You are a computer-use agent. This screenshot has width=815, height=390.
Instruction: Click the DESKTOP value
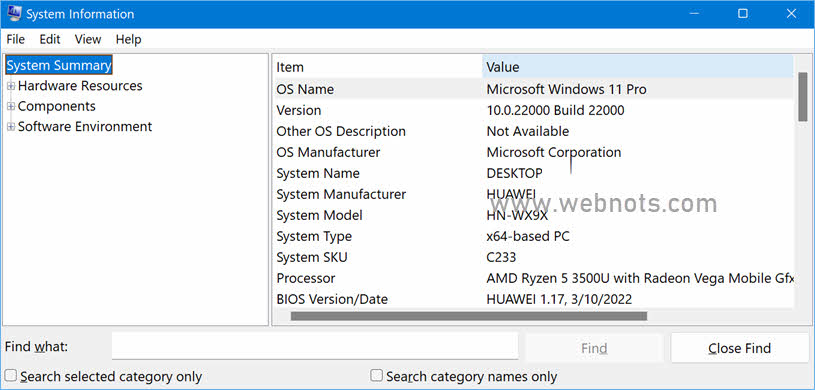[515, 173]
